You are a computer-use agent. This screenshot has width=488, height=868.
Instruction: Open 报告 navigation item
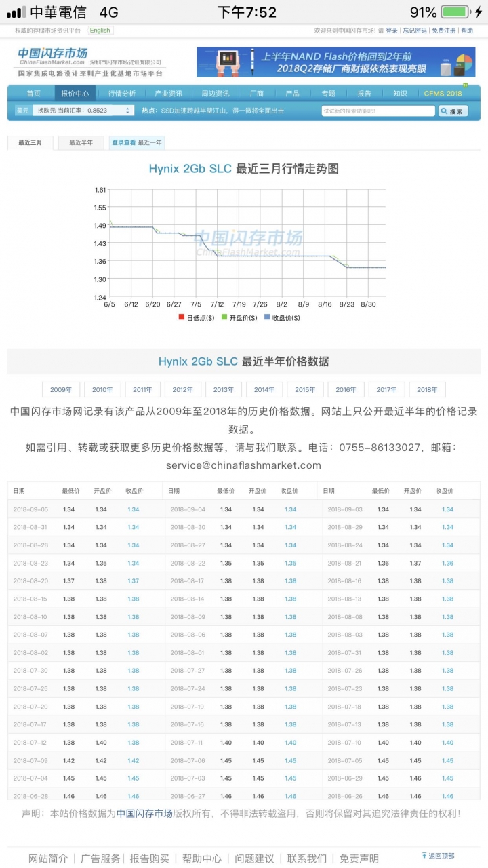click(x=365, y=94)
